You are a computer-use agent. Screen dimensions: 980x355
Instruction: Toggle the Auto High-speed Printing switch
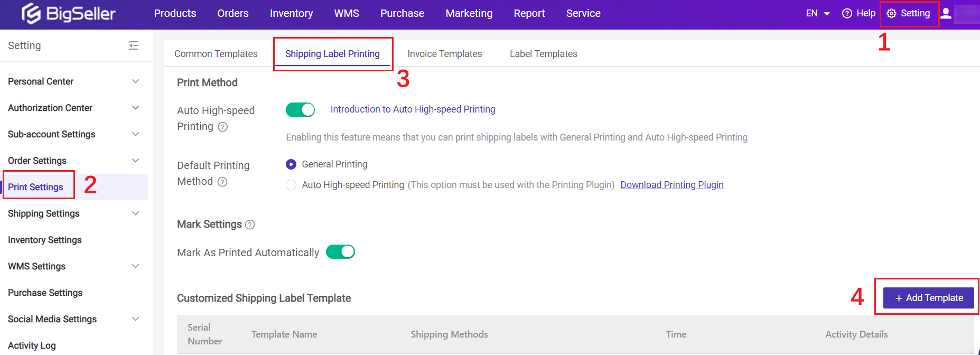click(300, 110)
